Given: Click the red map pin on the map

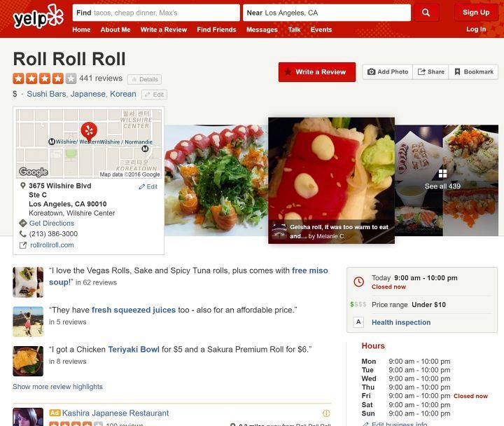Looking at the screenshot, I should tap(89, 131).
